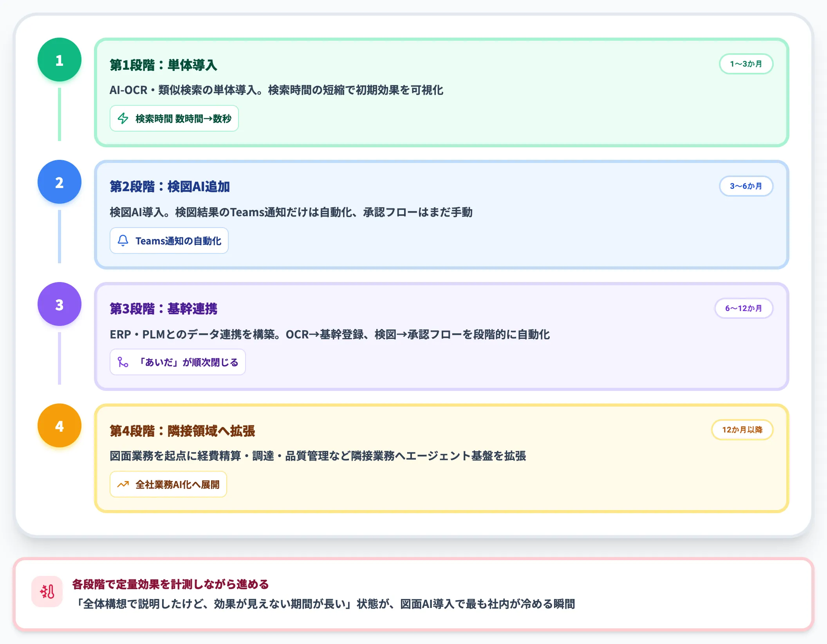Viewport: 827px width, 644px height.
Task: Click the description starting AI-OCR・類似検索の単体導入
Action: 276,90
